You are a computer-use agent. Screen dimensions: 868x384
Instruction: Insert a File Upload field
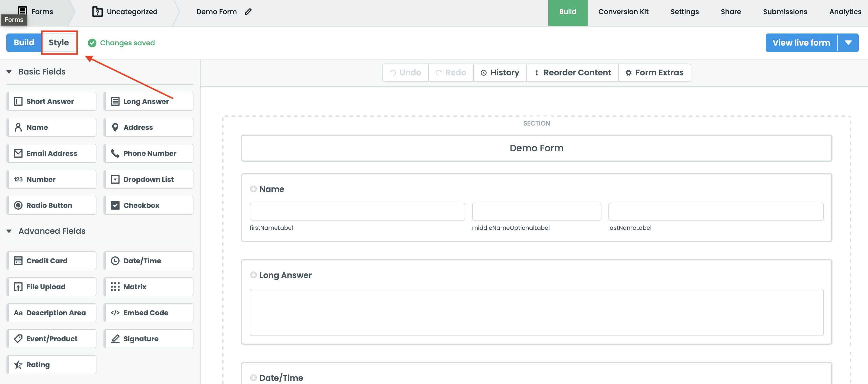tap(51, 286)
